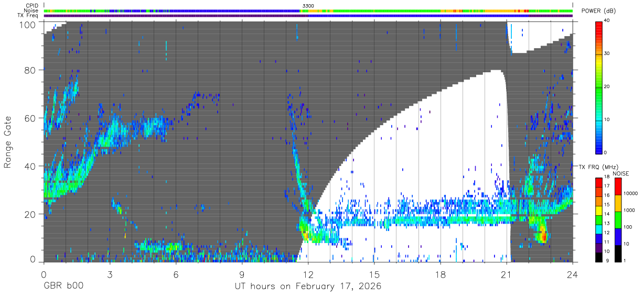Click the red top segment of the TX FRQ colorbar
The width and height of the screenshot is (644, 297).
pos(599,182)
